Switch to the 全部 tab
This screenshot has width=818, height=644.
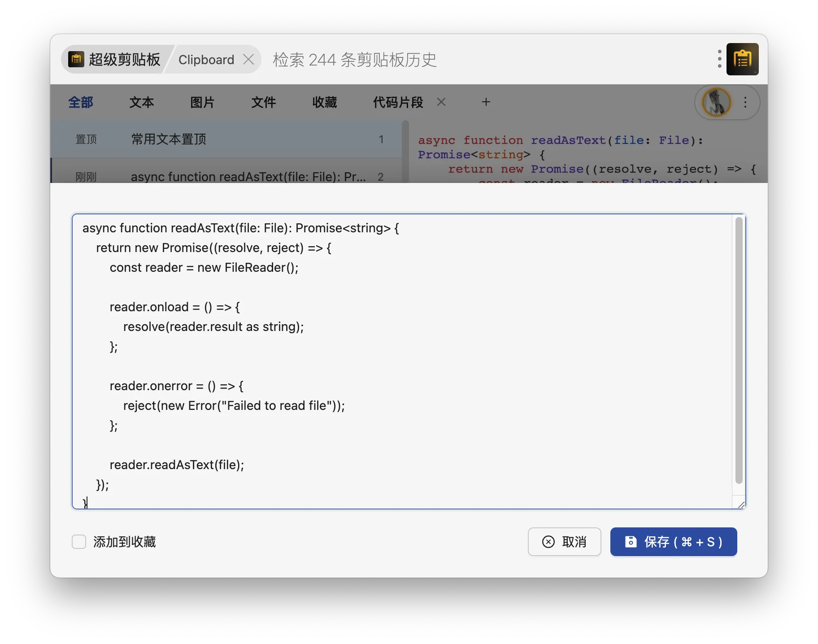81,102
